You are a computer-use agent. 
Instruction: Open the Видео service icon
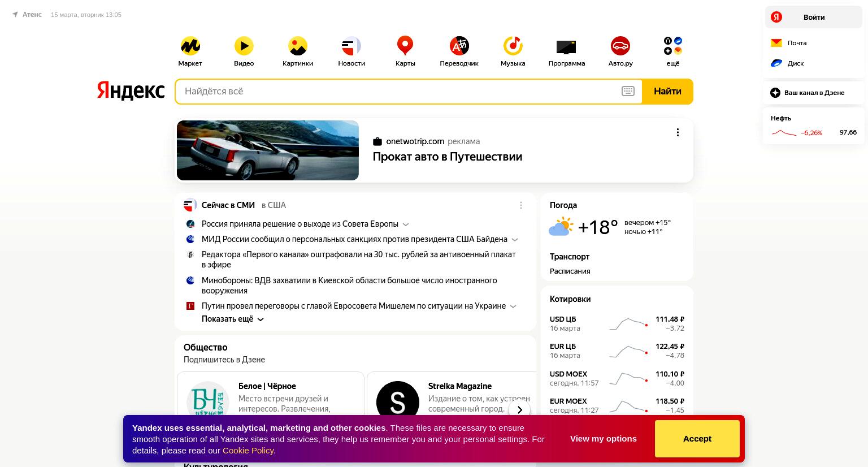click(x=244, y=46)
